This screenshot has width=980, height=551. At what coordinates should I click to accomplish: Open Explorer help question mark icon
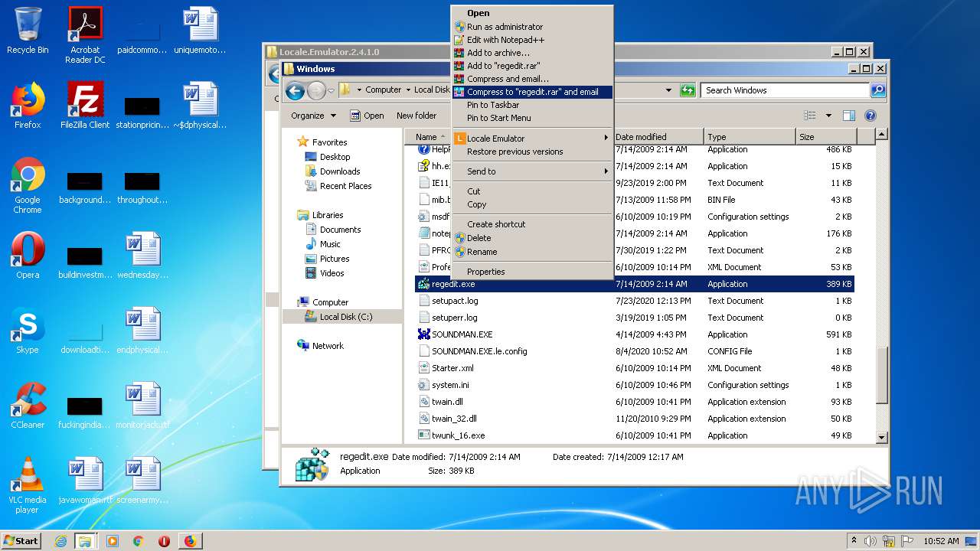871,116
